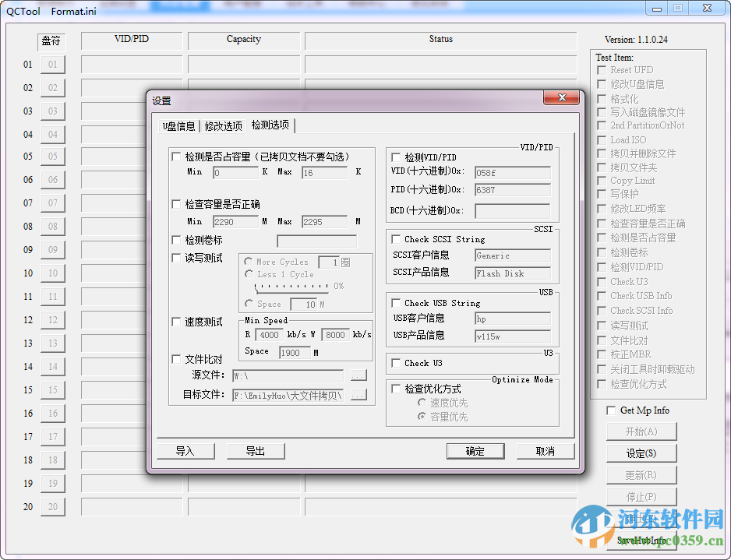
Task: Enable Check SCSI String option
Action: pyautogui.click(x=394, y=238)
